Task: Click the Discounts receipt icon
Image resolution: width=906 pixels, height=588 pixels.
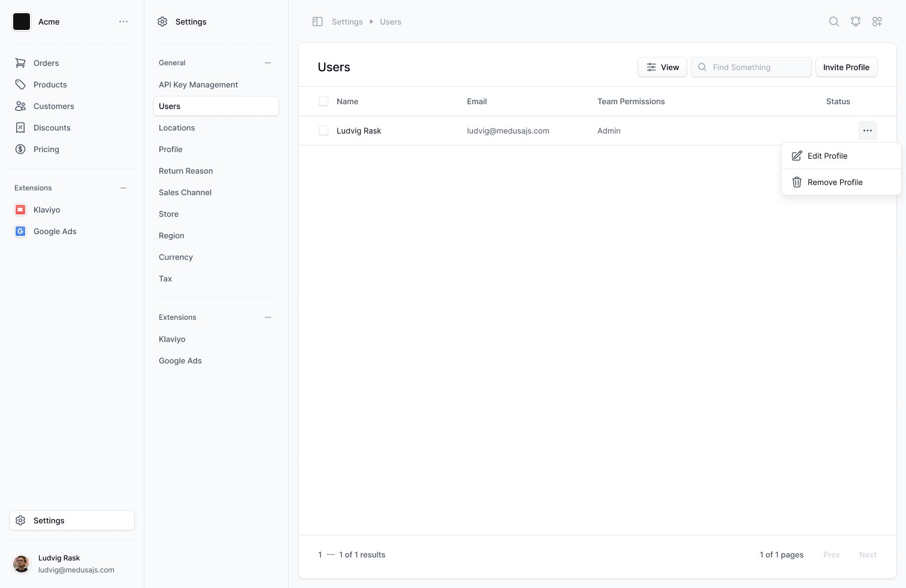Action: point(20,128)
